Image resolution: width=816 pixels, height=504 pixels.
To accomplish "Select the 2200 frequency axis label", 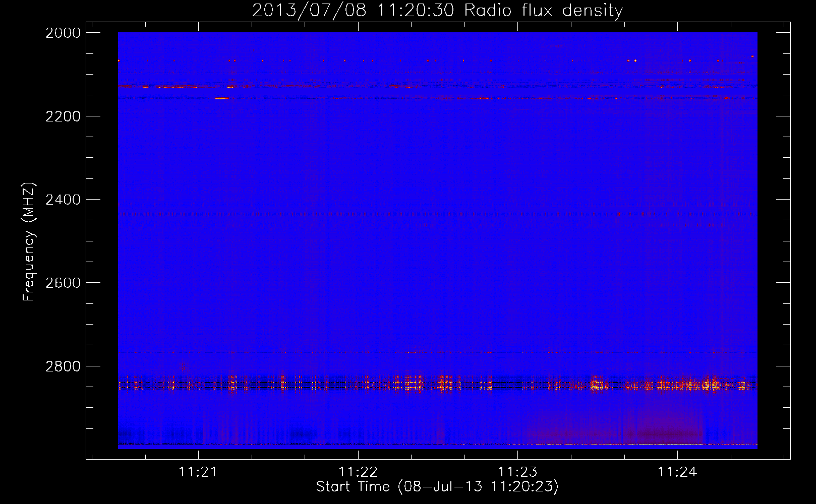I will pos(63,116).
